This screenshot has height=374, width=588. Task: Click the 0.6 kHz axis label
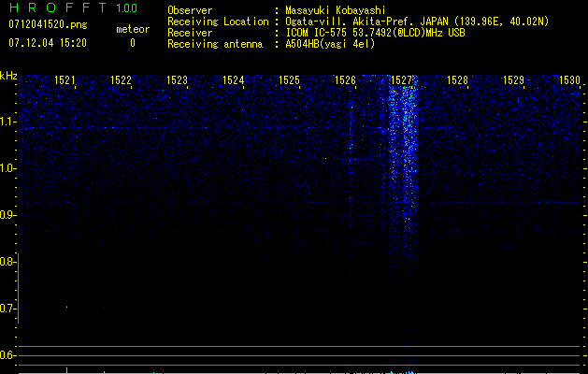coord(7,355)
